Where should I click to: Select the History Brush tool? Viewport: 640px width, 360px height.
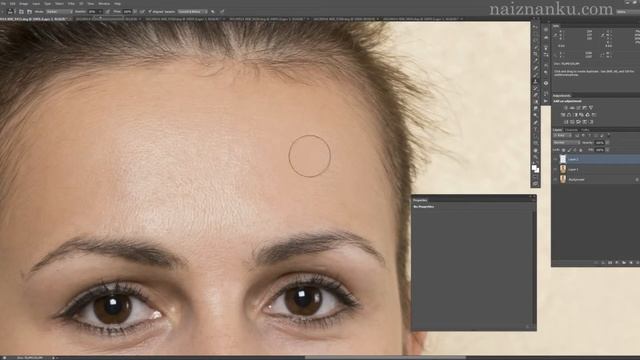[536, 88]
